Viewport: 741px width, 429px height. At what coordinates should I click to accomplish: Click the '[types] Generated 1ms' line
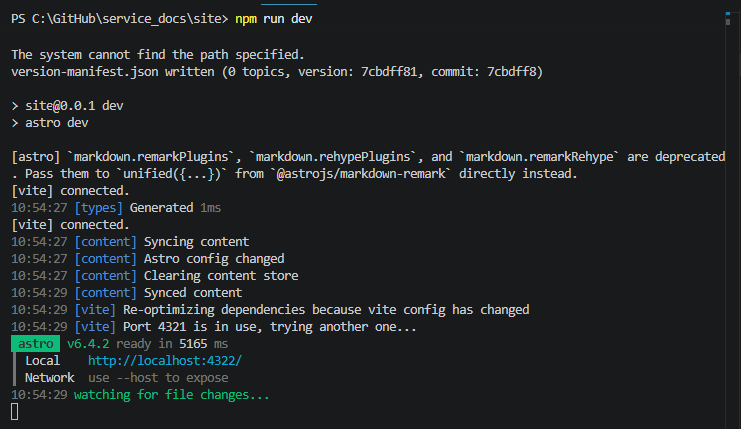(x=116, y=208)
